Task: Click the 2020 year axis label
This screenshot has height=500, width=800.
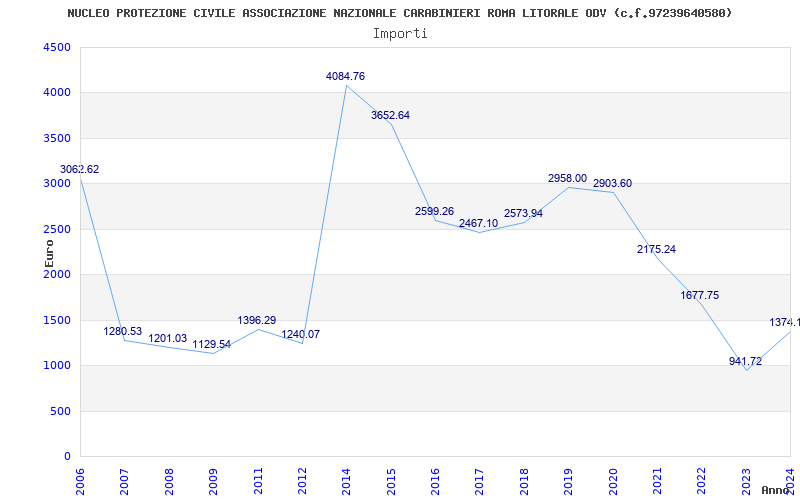Action: click(x=613, y=482)
